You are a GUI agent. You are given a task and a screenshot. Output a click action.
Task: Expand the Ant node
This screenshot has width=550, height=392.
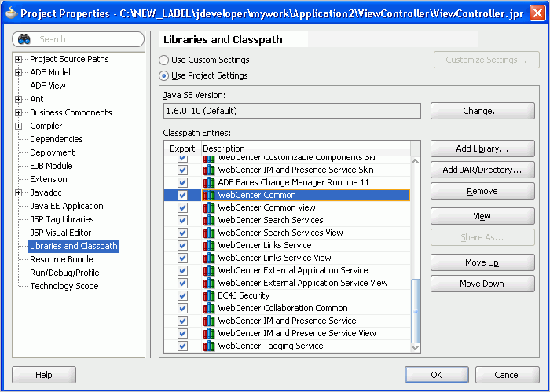pos(19,99)
